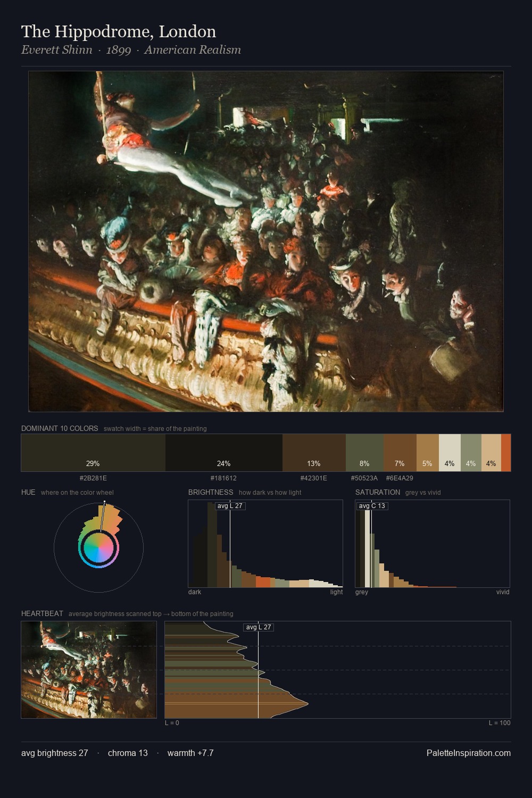
Task: Click the HUE section heading
Action: click(28, 492)
